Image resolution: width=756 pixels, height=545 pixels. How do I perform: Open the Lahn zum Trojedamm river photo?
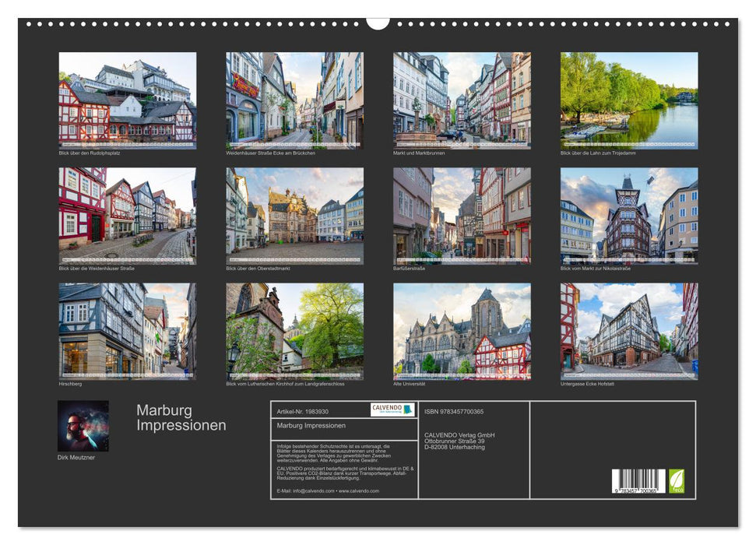click(x=629, y=100)
